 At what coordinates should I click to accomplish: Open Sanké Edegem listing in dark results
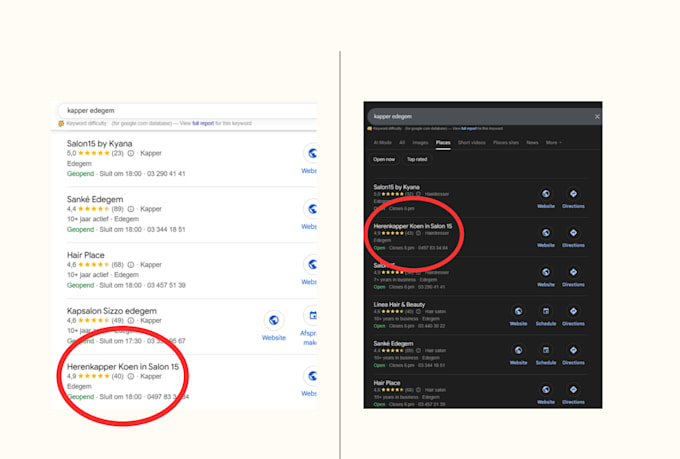point(393,344)
